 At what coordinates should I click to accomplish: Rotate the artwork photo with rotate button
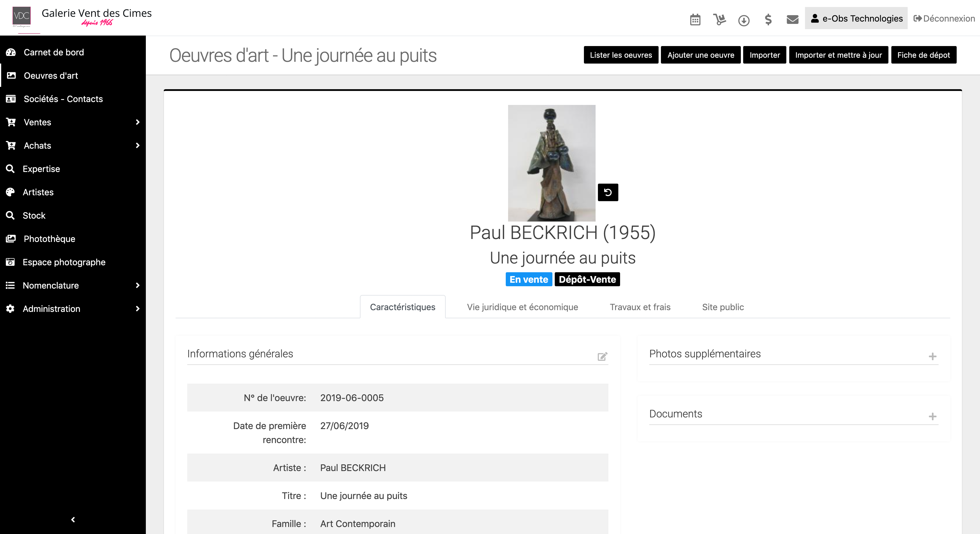point(608,192)
